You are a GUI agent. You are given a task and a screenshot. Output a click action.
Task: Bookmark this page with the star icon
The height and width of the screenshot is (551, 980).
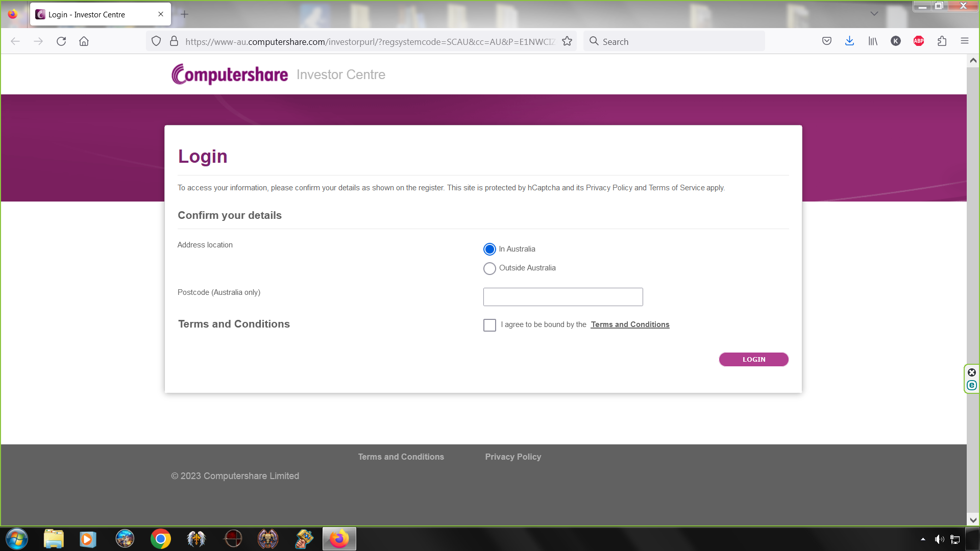pyautogui.click(x=567, y=41)
